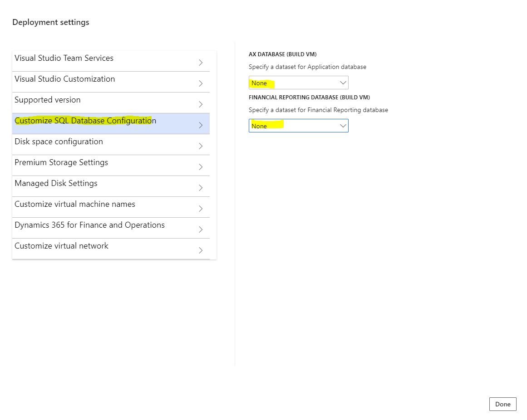Click chevron arrow beside Managed Disk Settings
527x420 pixels.
coord(201,188)
